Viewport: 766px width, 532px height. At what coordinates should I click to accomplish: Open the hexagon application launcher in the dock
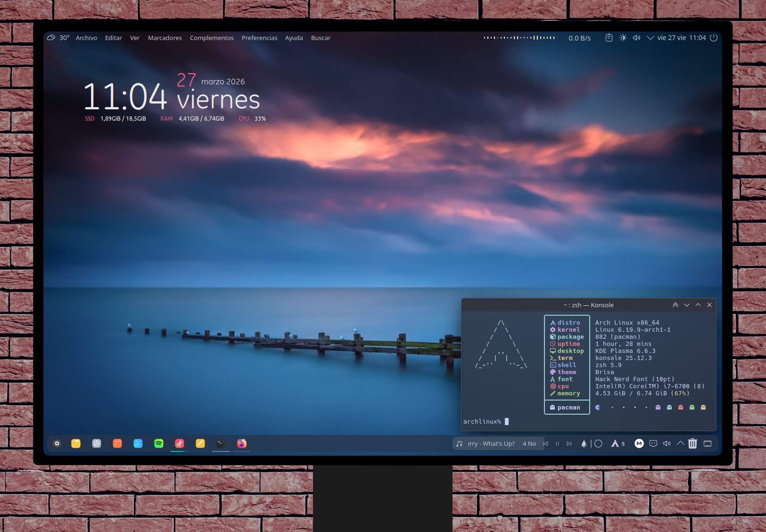(x=57, y=443)
